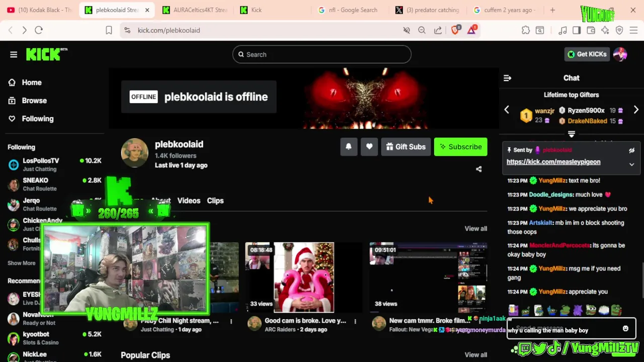644x362 pixels.
Task: Go back in the browser
Action: click(x=11, y=30)
